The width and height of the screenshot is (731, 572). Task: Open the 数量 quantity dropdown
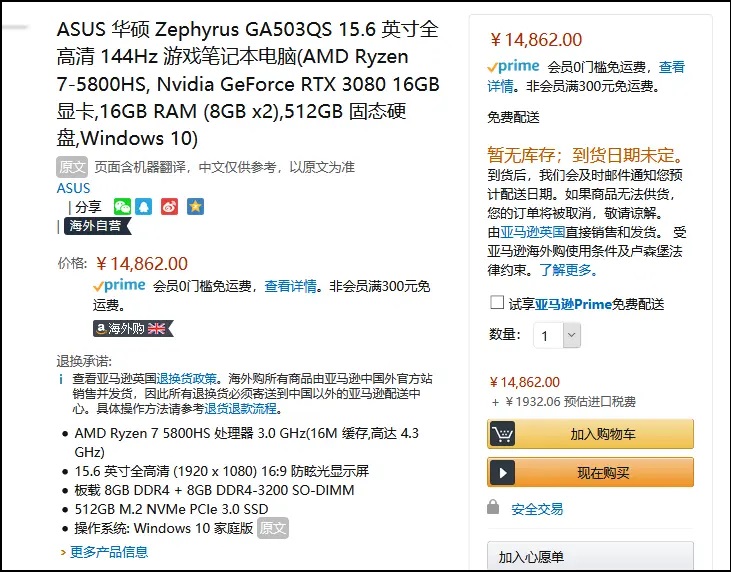coord(557,335)
